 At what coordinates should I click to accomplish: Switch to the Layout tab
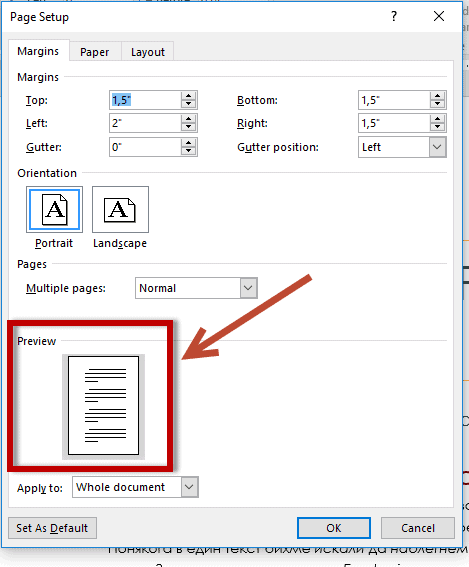tap(148, 52)
